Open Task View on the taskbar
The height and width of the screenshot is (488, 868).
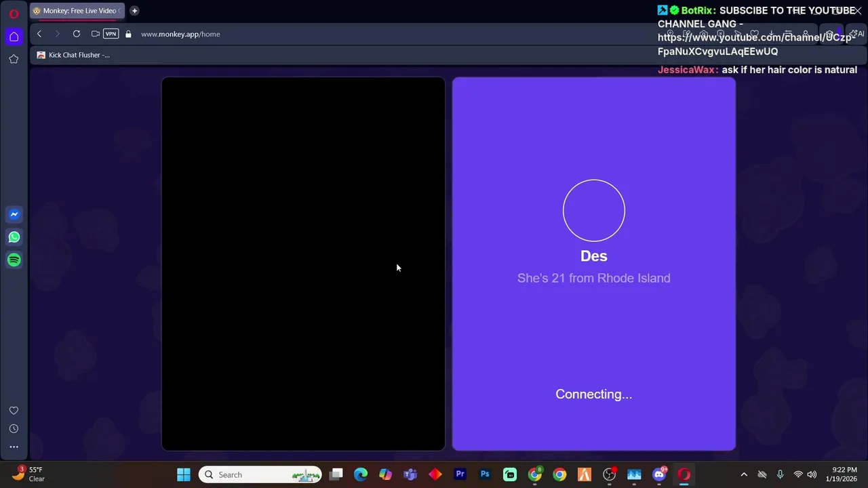tap(336, 474)
